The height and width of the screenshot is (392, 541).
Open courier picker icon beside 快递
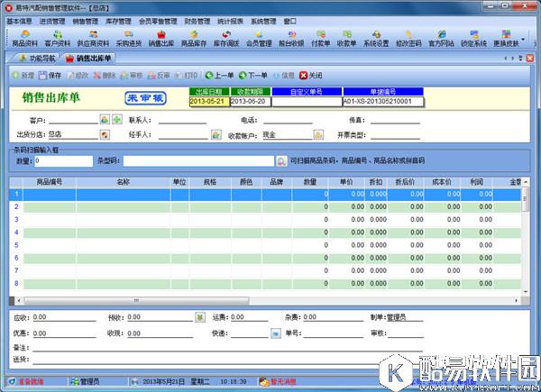pyautogui.click(x=276, y=333)
